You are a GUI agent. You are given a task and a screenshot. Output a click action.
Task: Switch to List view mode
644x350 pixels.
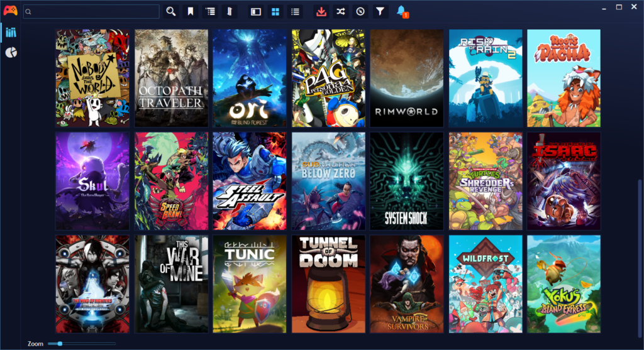pos(294,11)
